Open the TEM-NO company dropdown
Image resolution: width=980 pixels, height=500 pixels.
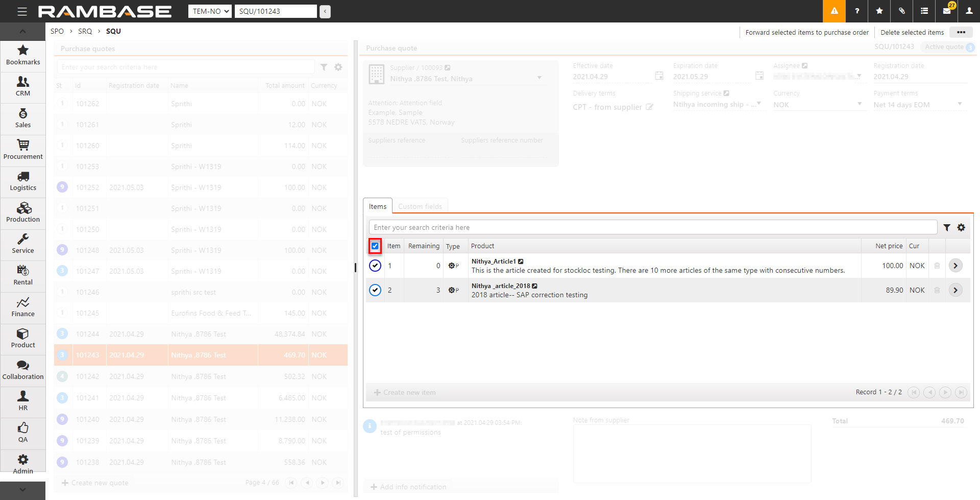[x=211, y=11]
